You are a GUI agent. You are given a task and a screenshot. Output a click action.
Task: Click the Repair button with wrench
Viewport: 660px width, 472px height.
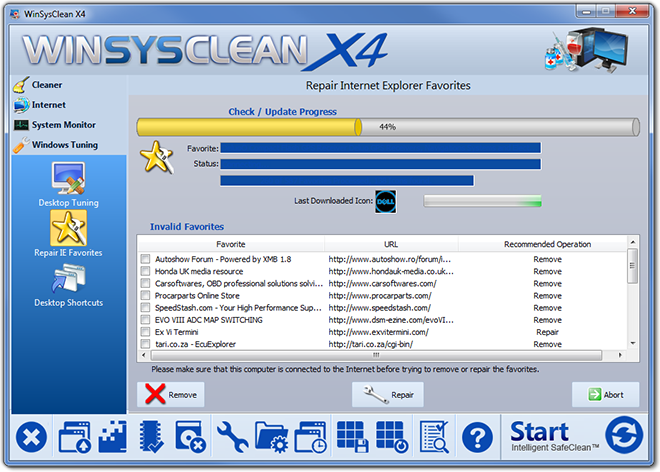point(388,395)
